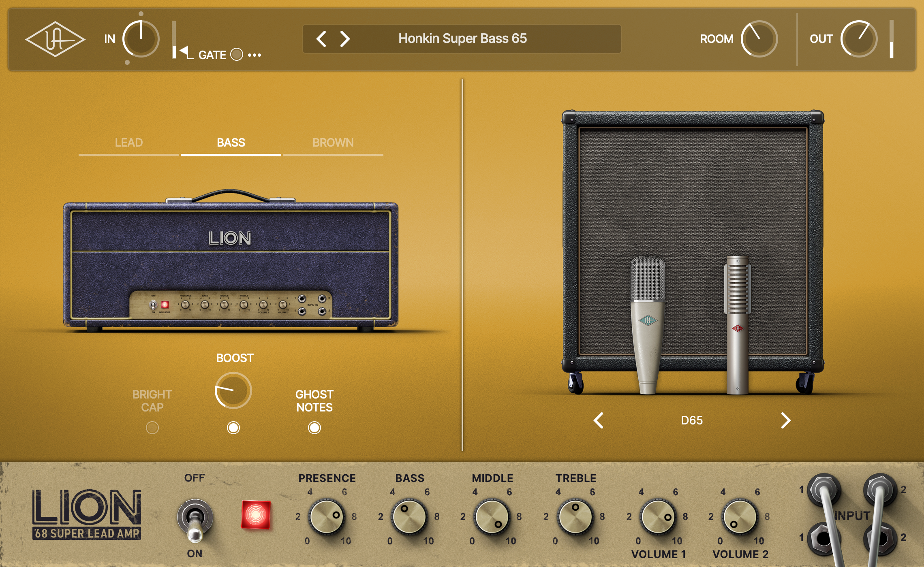Enable the BRIGHT CAP option
This screenshot has width=924, height=567.
click(x=153, y=428)
